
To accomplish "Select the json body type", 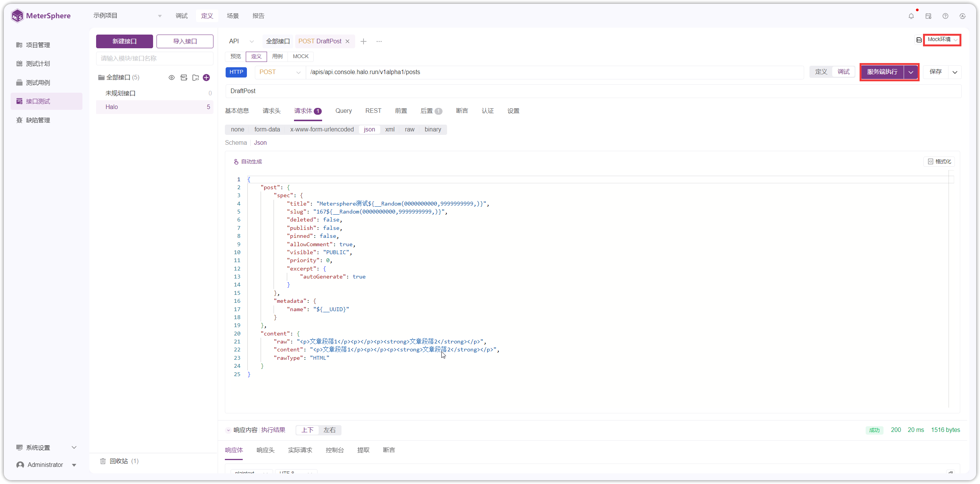I will 369,130.
